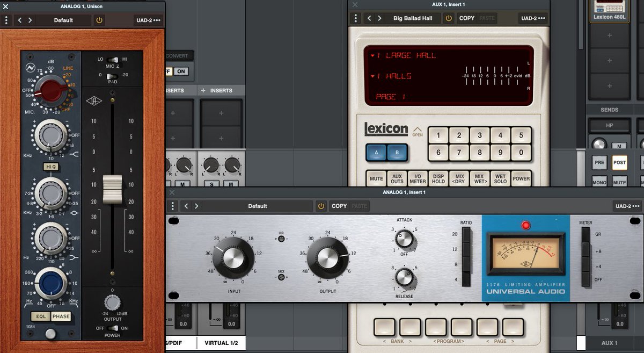Click the Lexicon POWER button
The width and height of the screenshot is (644, 353).
pos(521,178)
